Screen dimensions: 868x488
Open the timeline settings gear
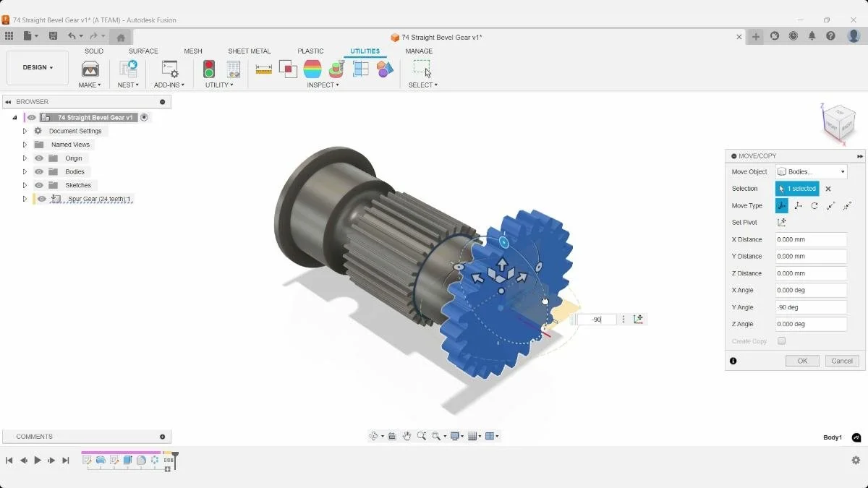point(856,461)
